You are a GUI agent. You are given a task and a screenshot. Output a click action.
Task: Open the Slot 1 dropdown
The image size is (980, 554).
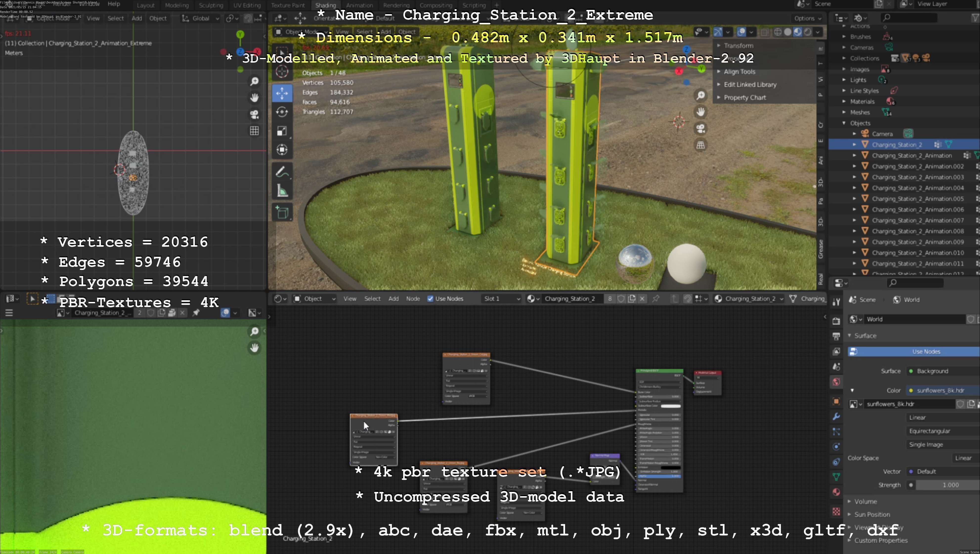tap(501, 299)
